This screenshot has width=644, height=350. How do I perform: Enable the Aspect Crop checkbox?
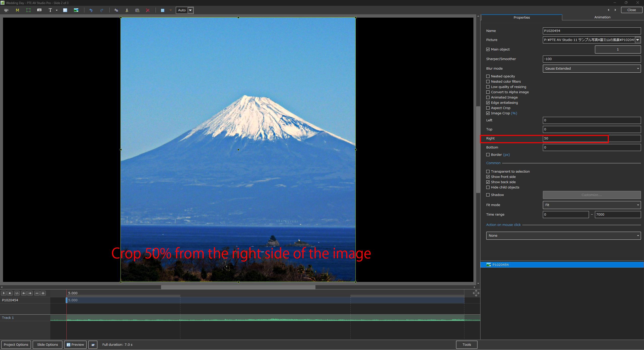click(488, 108)
